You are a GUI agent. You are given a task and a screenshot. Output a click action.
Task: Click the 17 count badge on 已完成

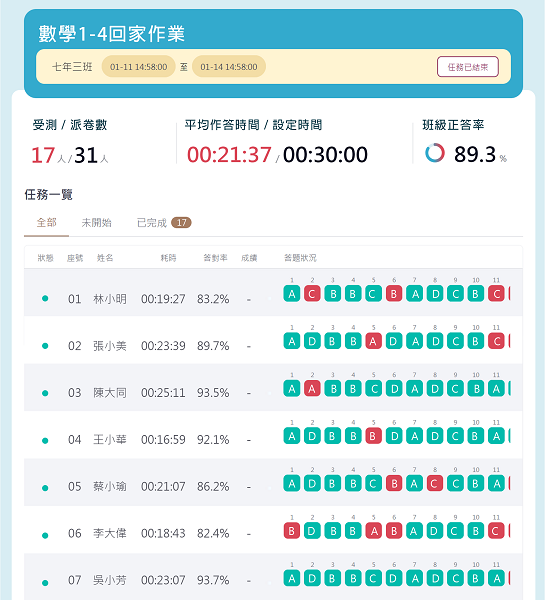(x=181, y=223)
